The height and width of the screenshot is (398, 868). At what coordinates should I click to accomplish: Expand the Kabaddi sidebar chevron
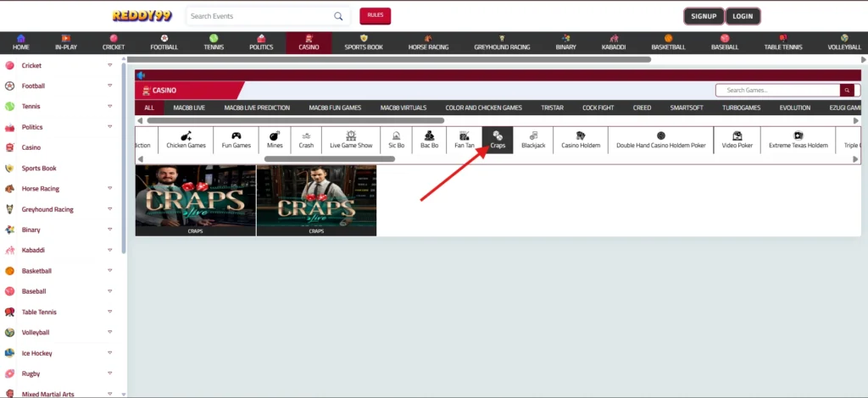110,250
